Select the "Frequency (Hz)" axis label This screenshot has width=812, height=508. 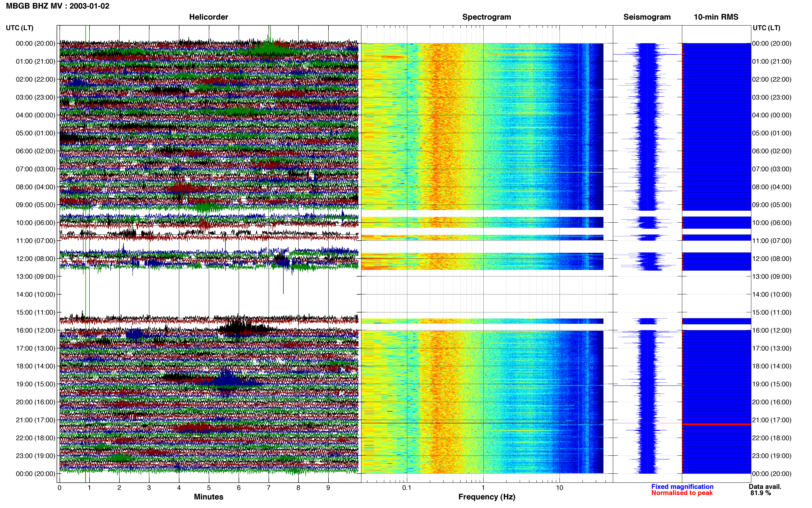(x=487, y=497)
